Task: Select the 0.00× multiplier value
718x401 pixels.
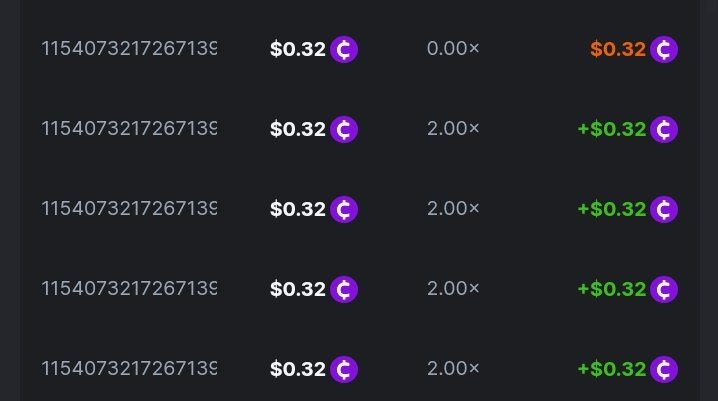Action: [x=453, y=49]
